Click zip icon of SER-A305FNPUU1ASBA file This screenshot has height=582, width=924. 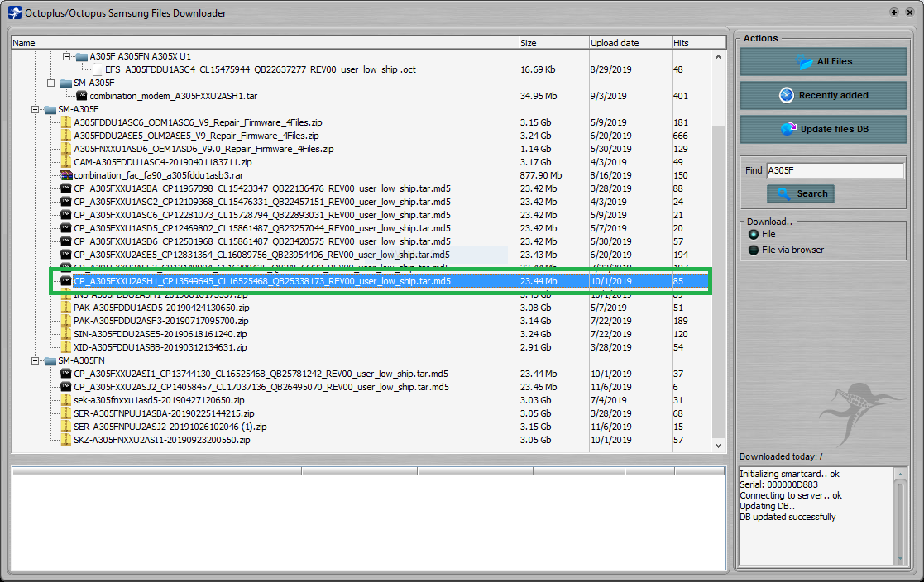[x=65, y=413]
